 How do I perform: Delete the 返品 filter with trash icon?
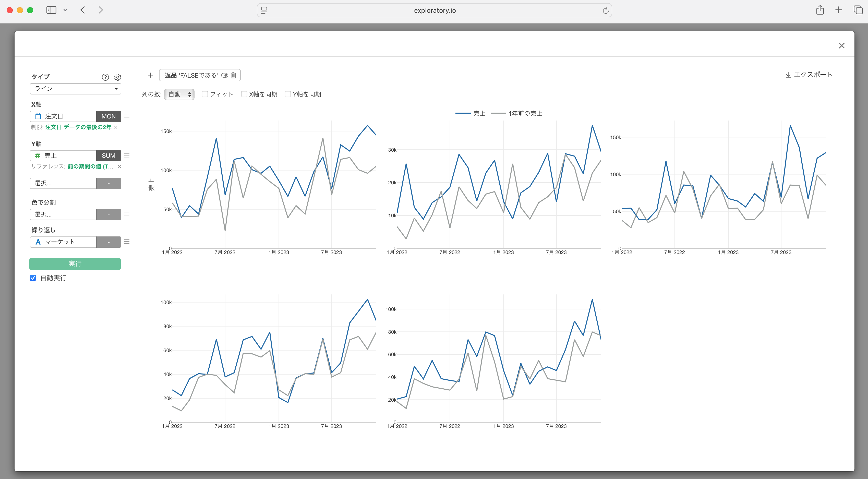point(233,75)
